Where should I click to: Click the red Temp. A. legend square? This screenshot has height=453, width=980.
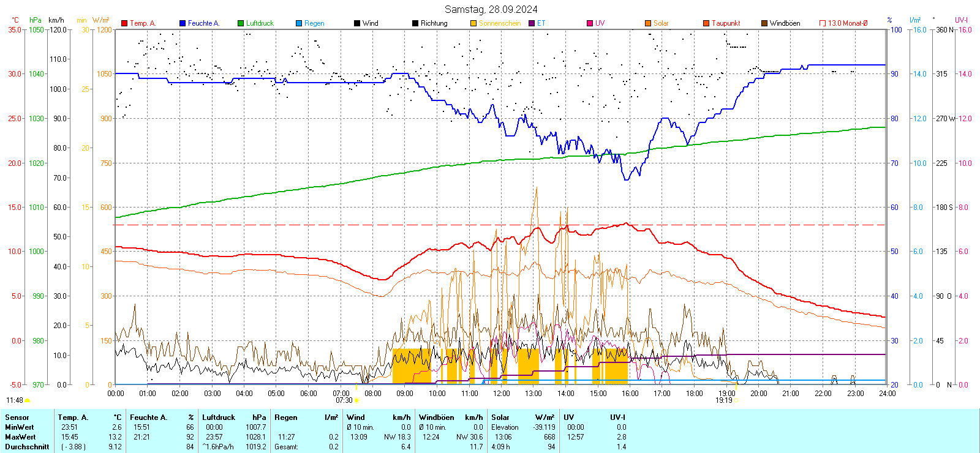pos(124,23)
